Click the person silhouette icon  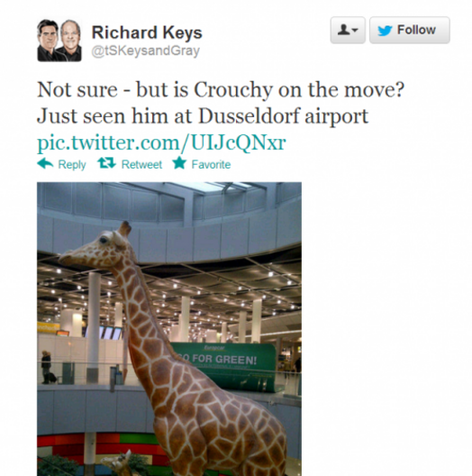click(343, 30)
